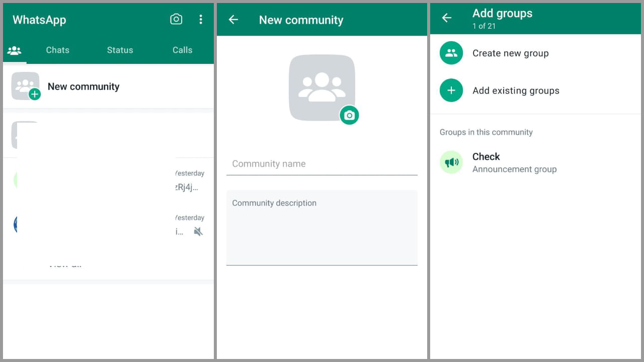
Task: Set a community photo using the camera icon
Action: pyautogui.click(x=349, y=115)
